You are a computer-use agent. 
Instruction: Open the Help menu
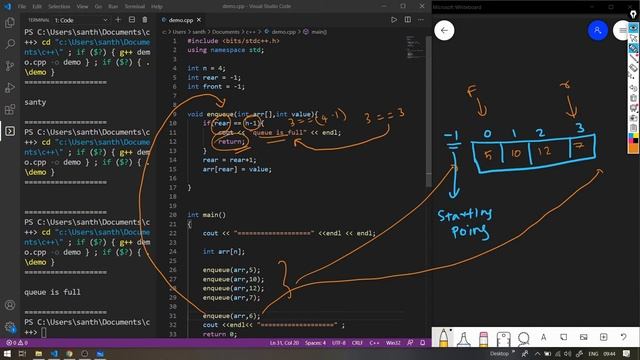[157, 7]
